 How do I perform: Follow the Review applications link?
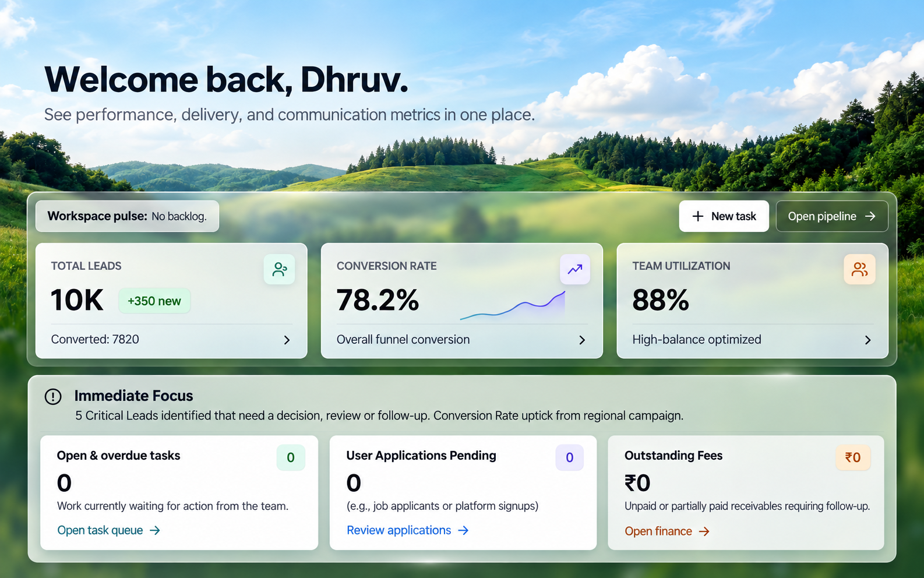(408, 530)
